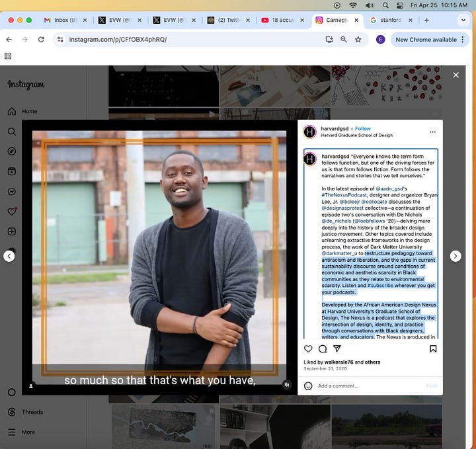This screenshot has width=476, height=449.
Task: Open post options three-dot menu
Action: point(432,132)
